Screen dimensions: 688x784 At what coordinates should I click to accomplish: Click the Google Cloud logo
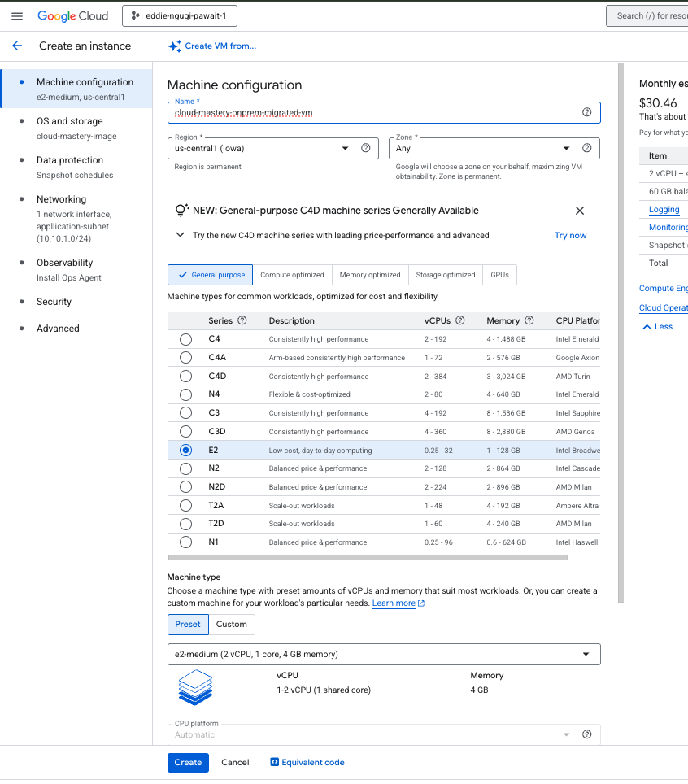(73, 15)
